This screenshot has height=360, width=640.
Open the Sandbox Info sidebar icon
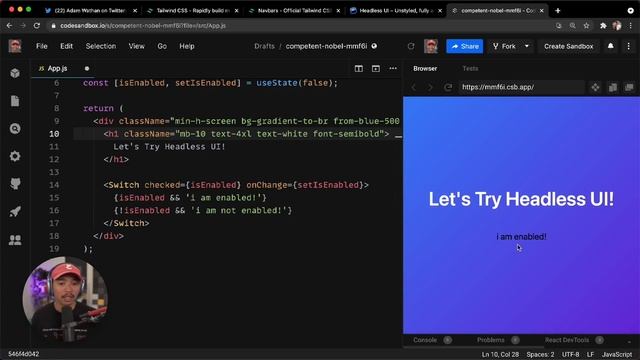15,73
